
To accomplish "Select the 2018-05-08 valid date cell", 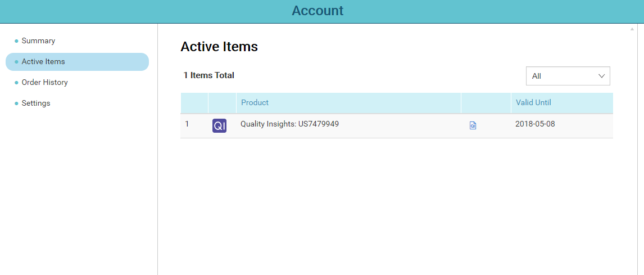I will point(535,124).
